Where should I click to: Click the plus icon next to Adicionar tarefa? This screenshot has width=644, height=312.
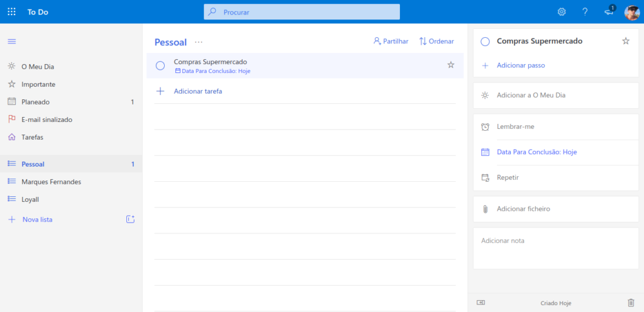pyautogui.click(x=160, y=91)
